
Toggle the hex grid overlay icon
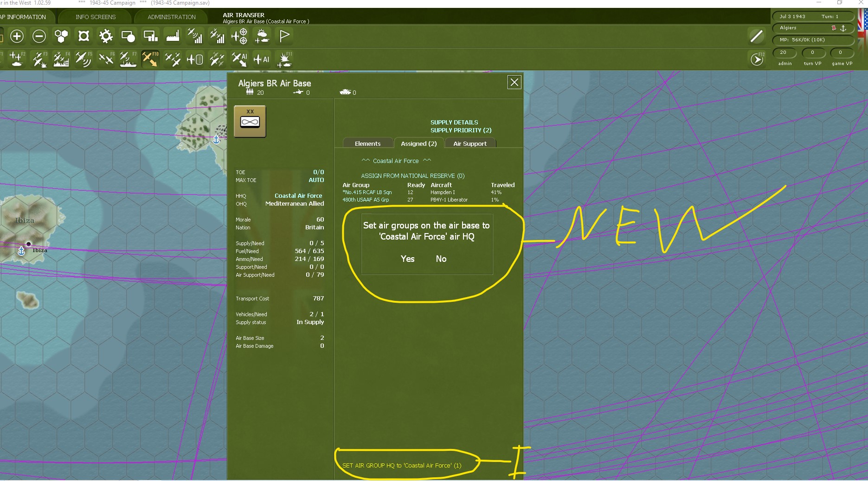pos(61,36)
